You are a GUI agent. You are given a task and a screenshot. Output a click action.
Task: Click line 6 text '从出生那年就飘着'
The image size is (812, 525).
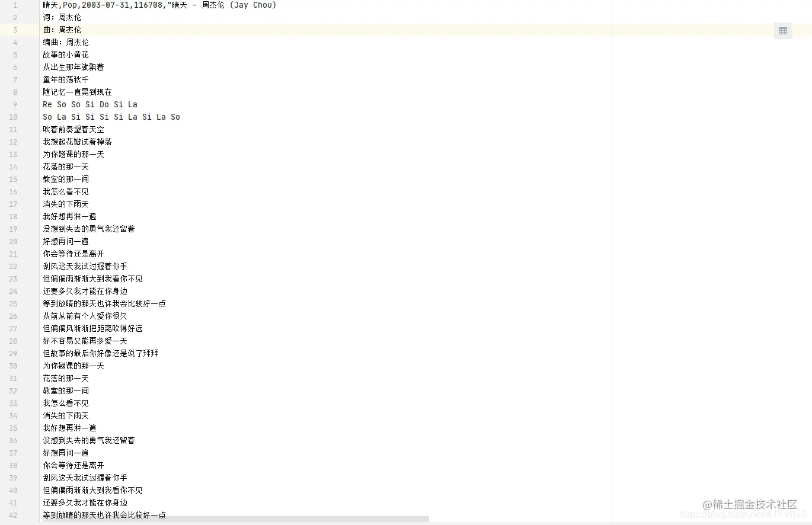[x=73, y=67]
